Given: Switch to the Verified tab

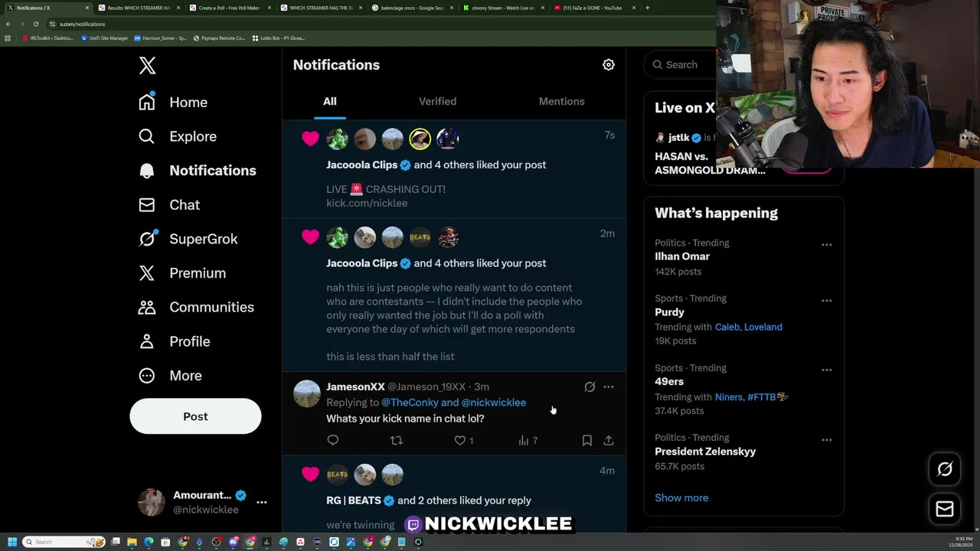Looking at the screenshot, I should pyautogui.click(x=437, y=101).
